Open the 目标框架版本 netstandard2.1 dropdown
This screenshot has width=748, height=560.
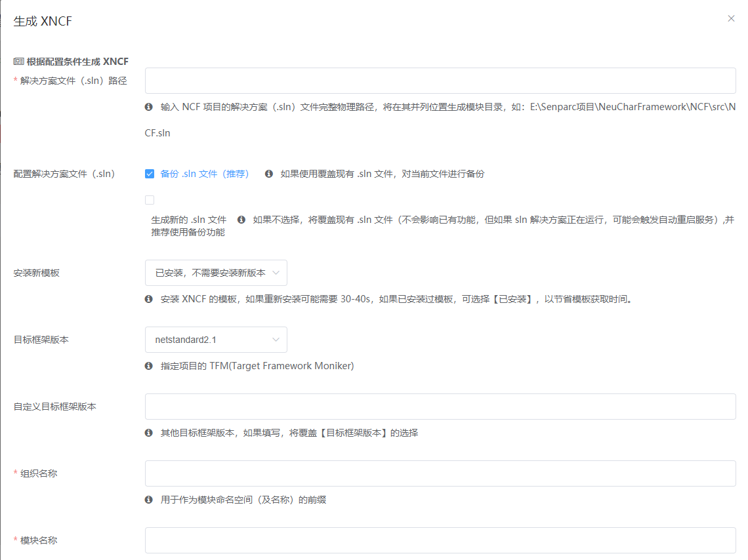click(x=216, y=339)
